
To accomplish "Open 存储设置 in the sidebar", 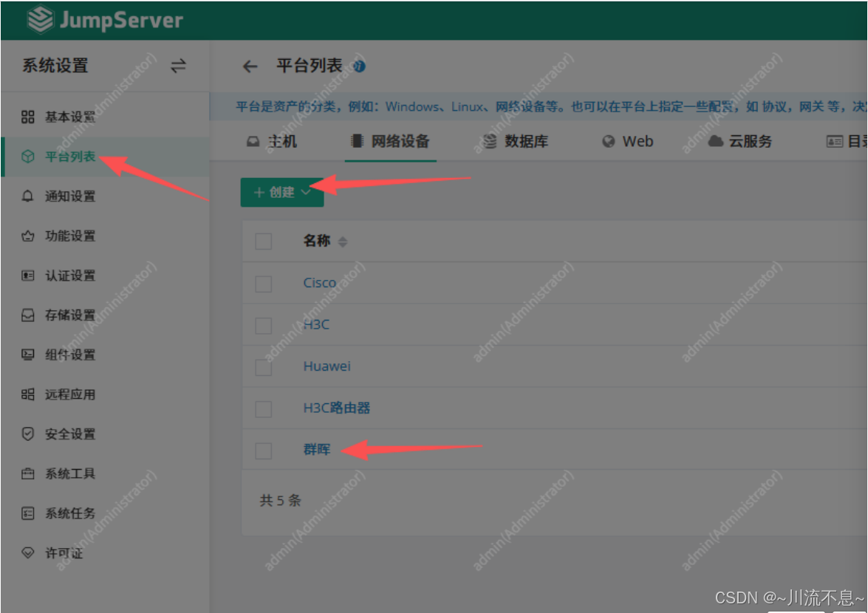I will pos(70,315).
